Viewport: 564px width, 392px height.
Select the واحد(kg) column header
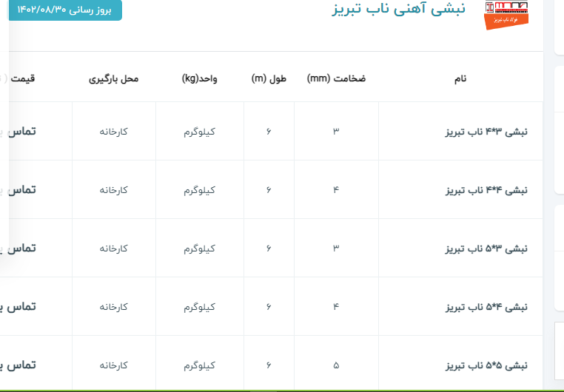[x=199, y=78]
